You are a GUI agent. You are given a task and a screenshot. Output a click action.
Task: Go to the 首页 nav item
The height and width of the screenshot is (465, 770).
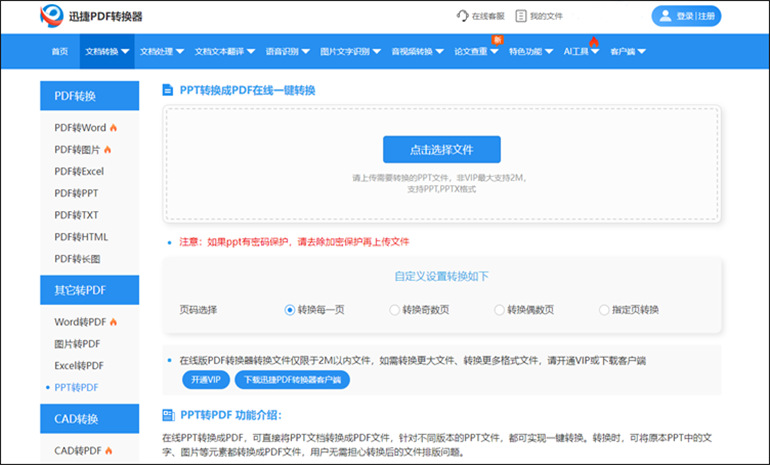(x=60, y=51)
